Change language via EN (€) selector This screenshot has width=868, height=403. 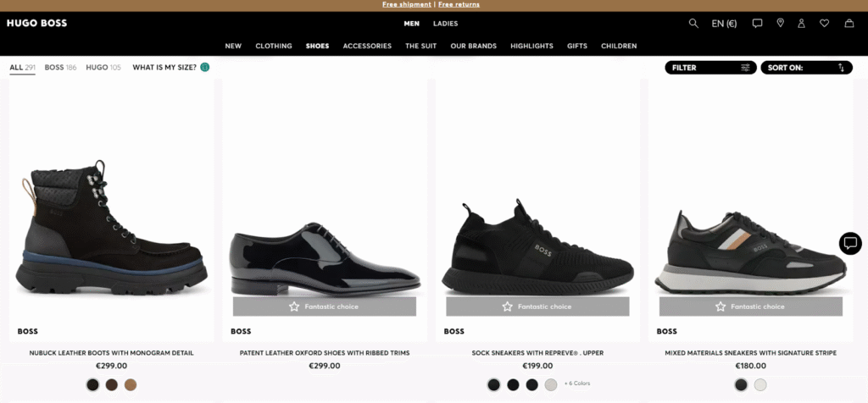[x=724, y=23]
